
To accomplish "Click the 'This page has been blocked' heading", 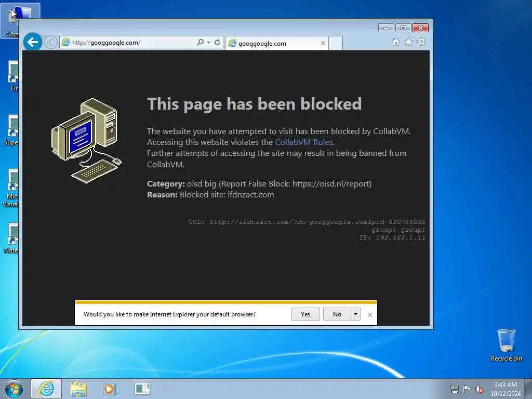I will point(255,104).
